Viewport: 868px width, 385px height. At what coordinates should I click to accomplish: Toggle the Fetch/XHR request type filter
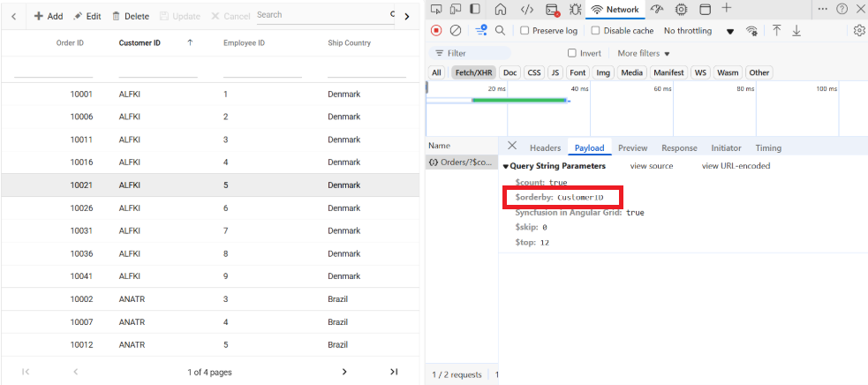tap(473, 72)
